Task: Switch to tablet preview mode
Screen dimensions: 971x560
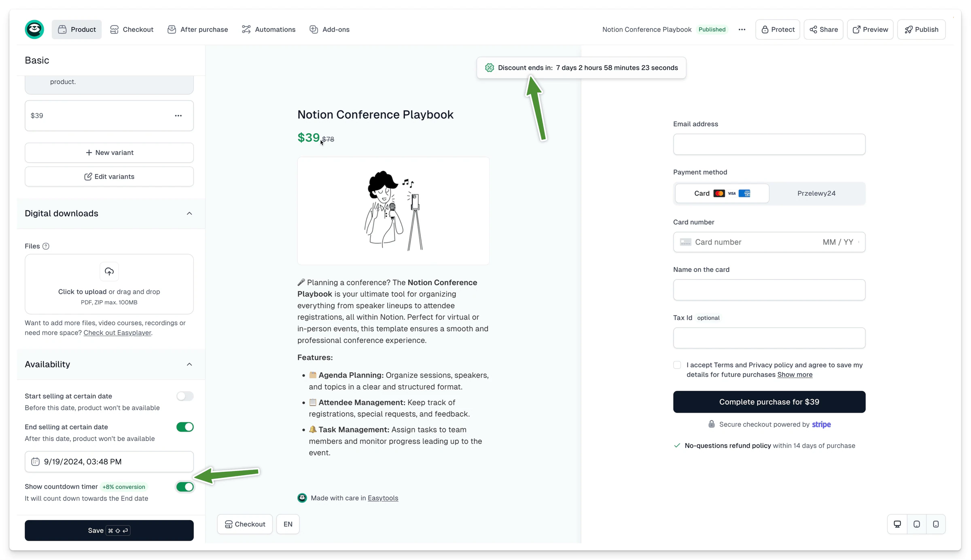Action: [917, 524]
